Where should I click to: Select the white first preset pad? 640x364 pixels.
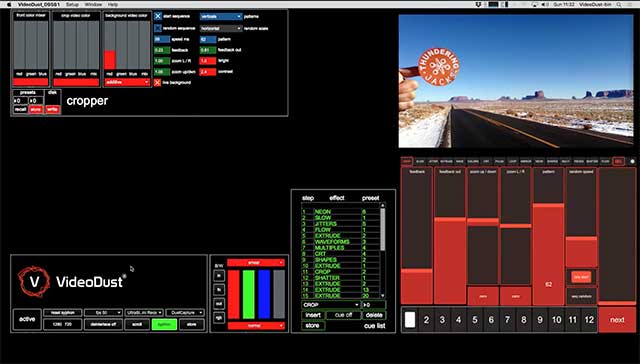(410, 320)
